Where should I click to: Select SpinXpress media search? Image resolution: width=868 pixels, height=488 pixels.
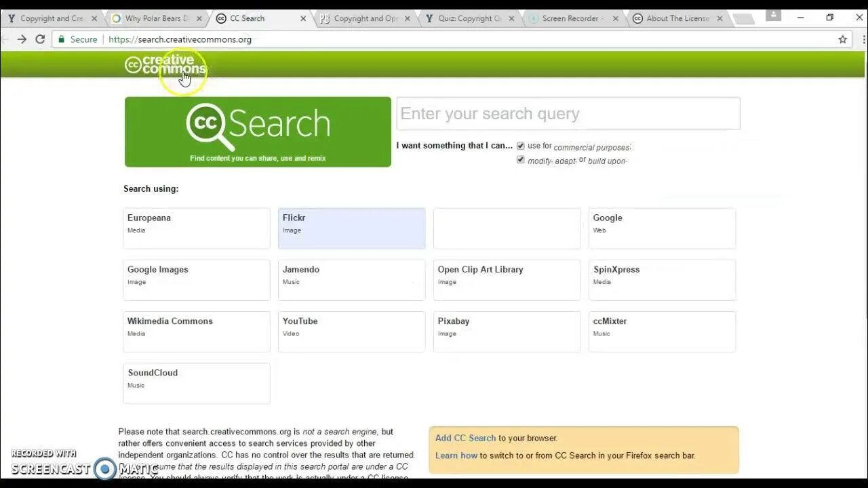click(663, 280)
